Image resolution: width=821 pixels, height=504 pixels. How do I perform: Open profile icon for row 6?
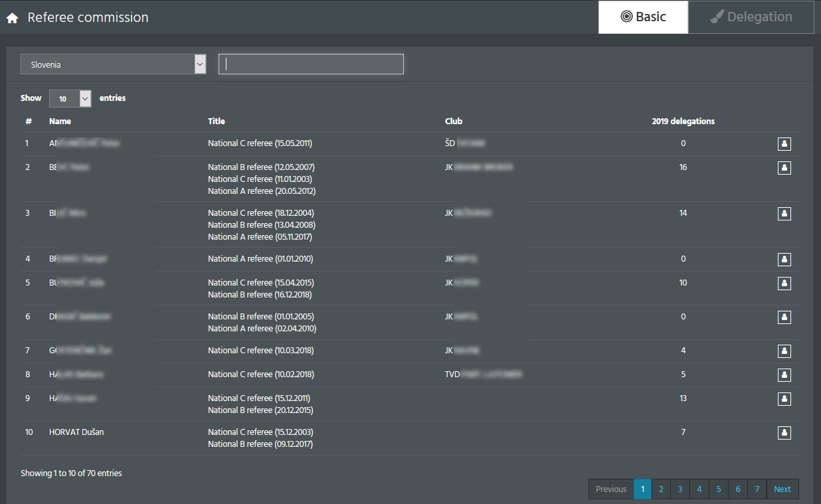coord(784,317)
